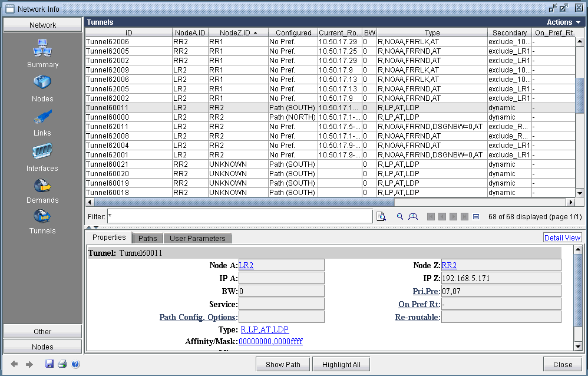Open help with question mark icon
Viewport: 588px width, 376px height.
75,364
